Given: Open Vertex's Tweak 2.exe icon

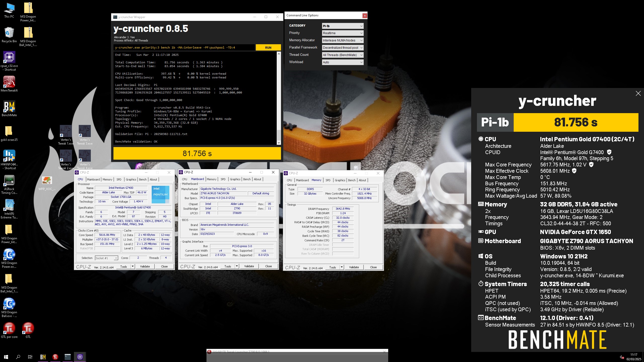Looking at the screenshot, I should tap(66, 160).
